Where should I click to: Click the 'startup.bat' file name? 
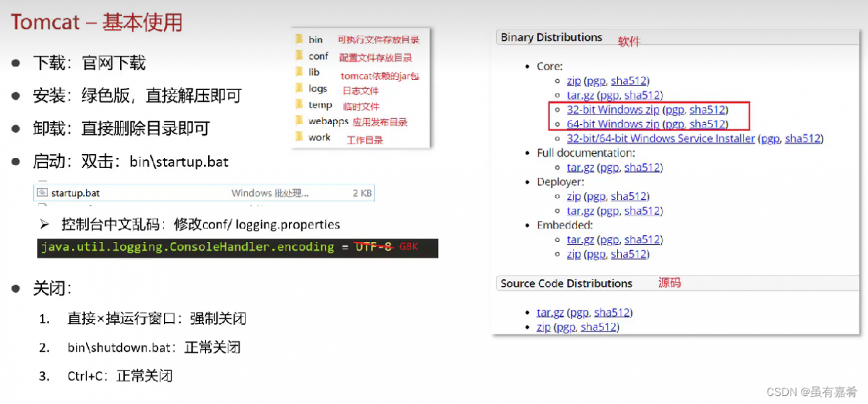(x=75, y=193)
